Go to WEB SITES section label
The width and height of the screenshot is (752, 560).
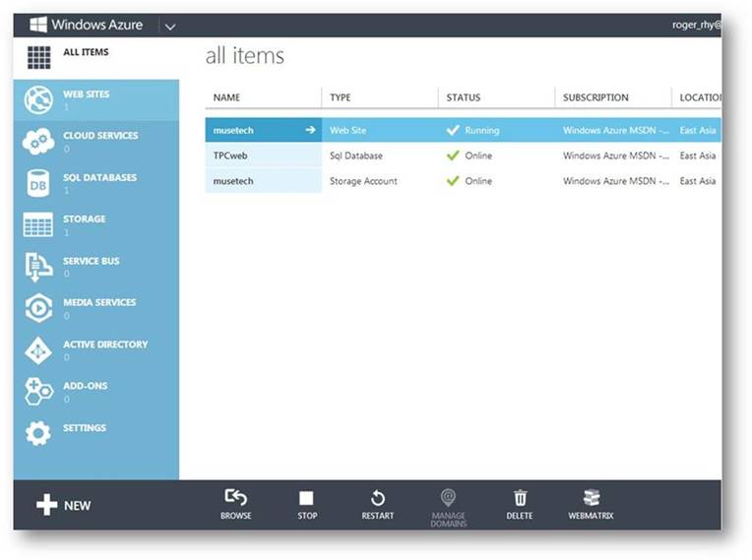point(87,93)
